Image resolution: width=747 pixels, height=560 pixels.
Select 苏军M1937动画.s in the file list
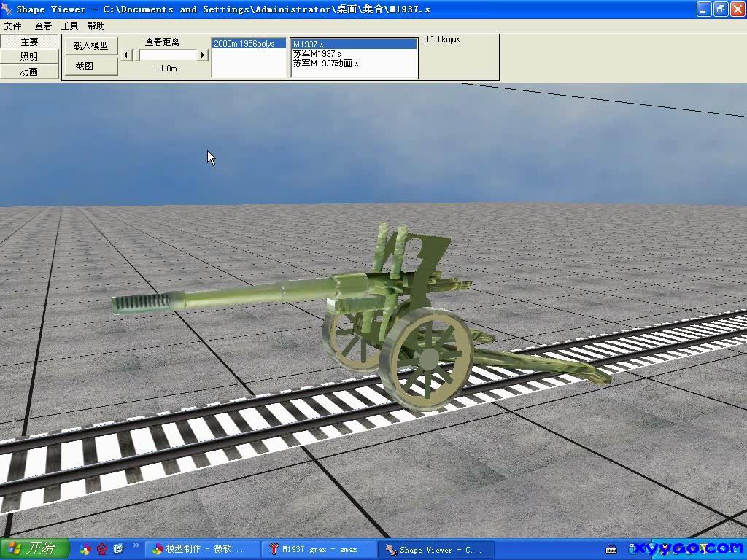point(325,63)
